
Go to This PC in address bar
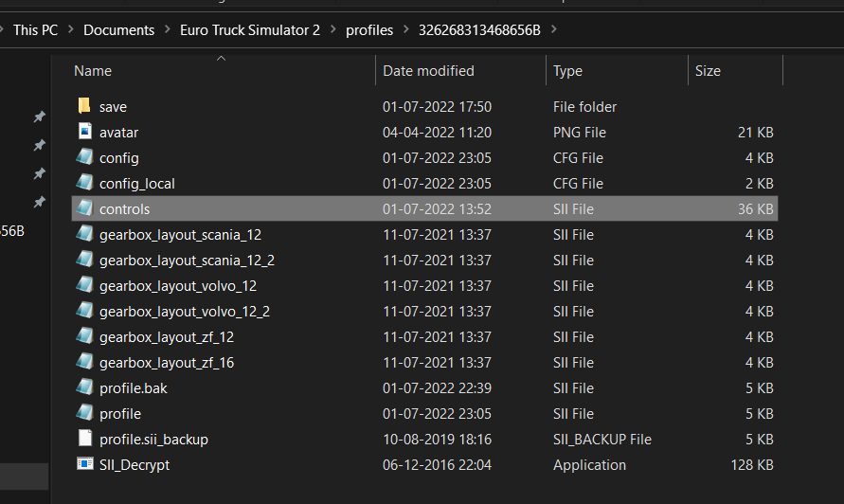click(x=35, y=30)
